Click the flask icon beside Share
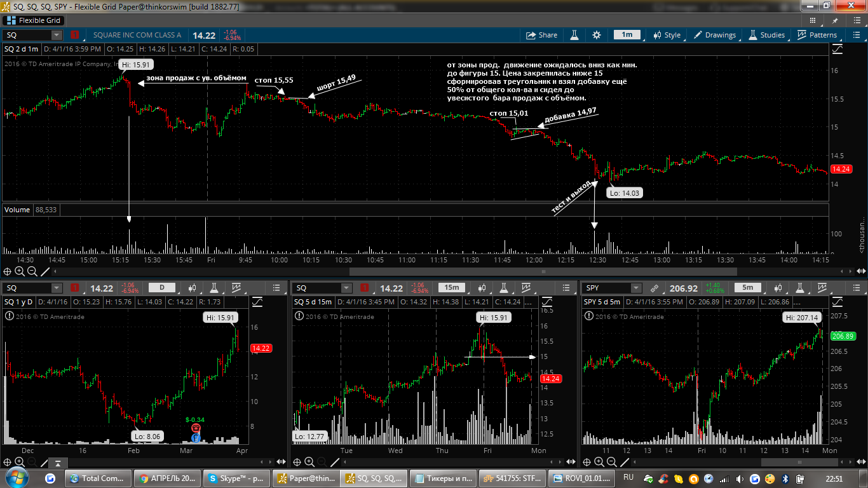868x488 pixels. coord(574,35)
